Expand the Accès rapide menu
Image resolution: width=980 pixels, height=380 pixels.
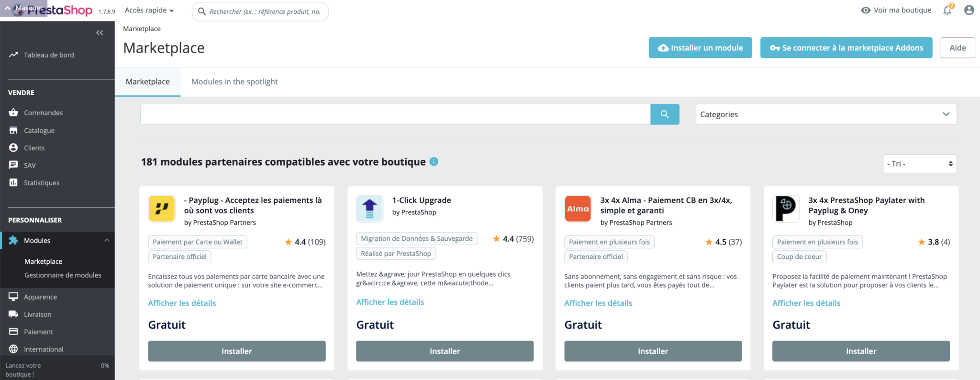tap(149, 10)
